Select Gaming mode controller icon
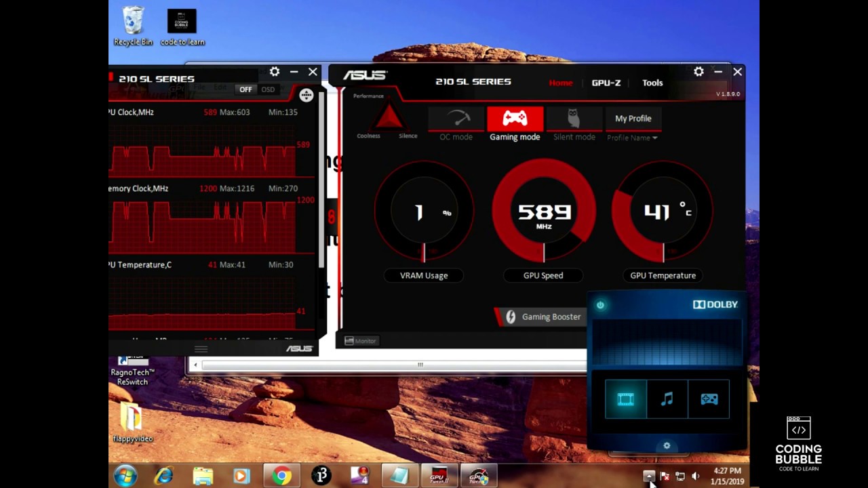The height and width of the screenshot is (488, 868). (515, 119)
